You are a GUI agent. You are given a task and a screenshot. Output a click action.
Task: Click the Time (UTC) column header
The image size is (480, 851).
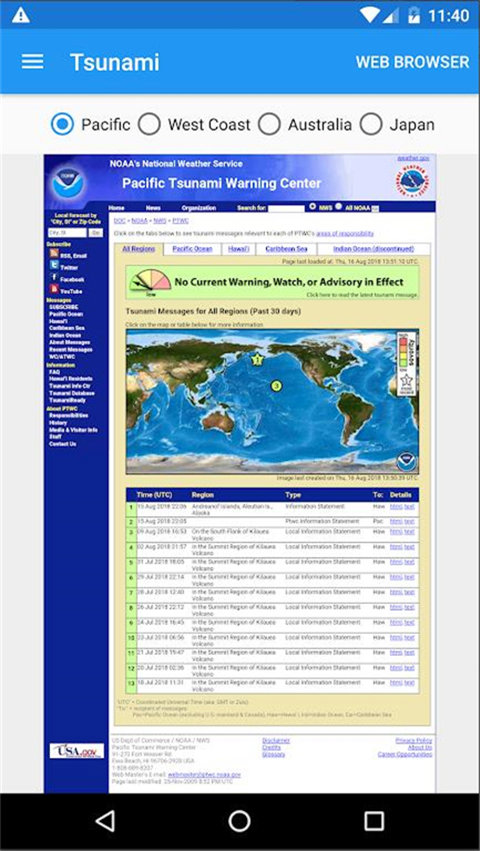click(x=154, y=494)
